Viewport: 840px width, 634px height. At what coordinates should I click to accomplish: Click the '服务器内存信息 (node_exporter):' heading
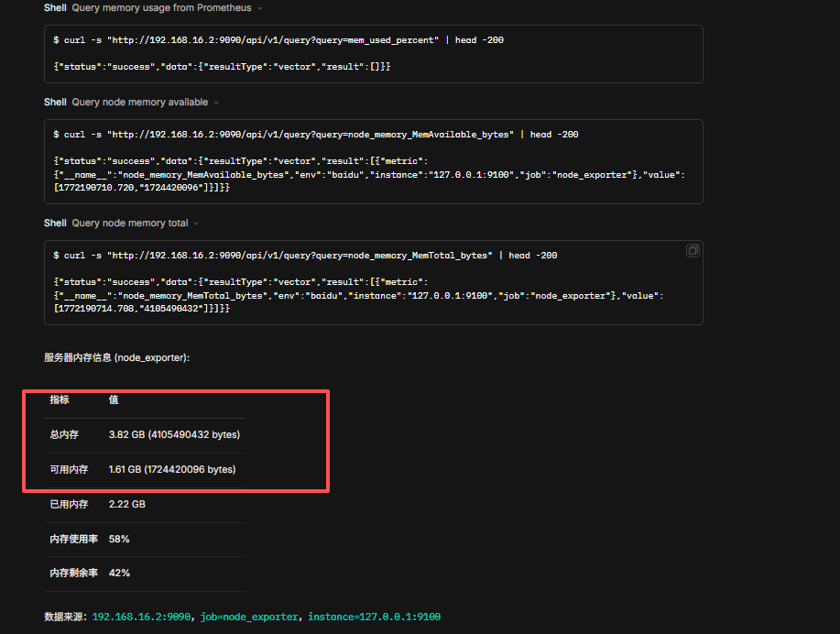click(116, 357)
